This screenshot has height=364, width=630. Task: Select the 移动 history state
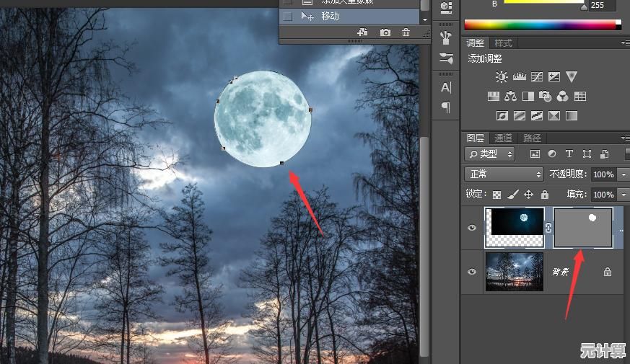tap(330, 16)
